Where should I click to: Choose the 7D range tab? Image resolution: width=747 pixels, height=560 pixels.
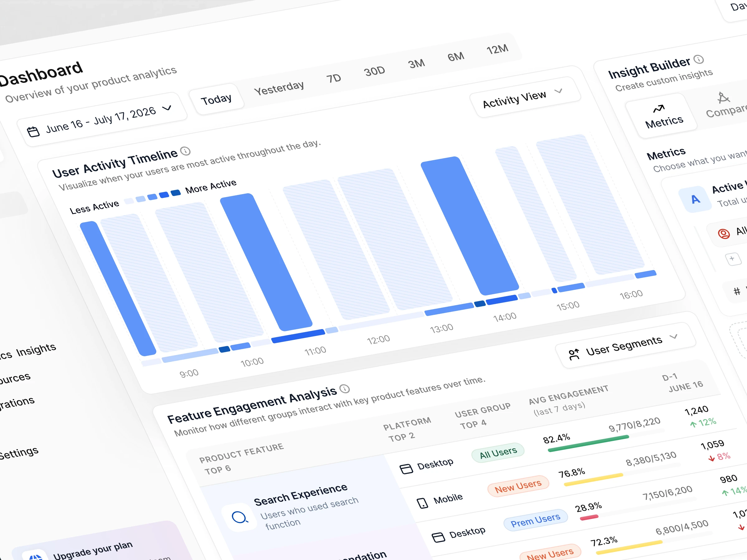click(334, 79)
